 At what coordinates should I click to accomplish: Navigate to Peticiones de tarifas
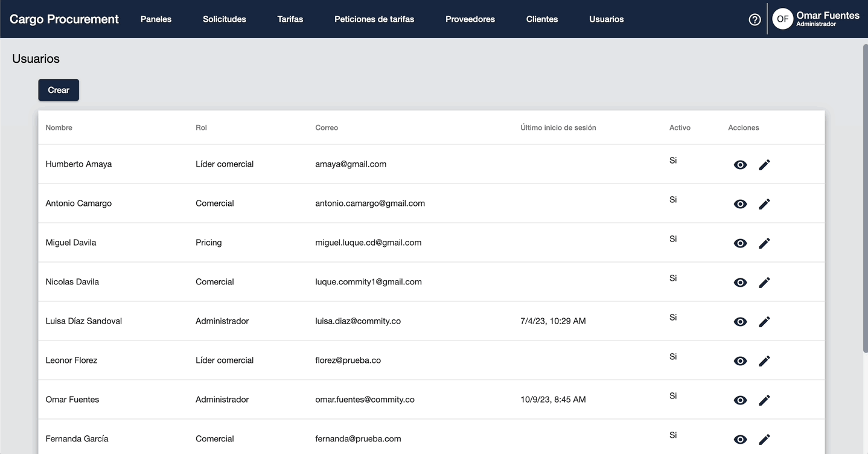pyautogui.click(x=374, y=19)
